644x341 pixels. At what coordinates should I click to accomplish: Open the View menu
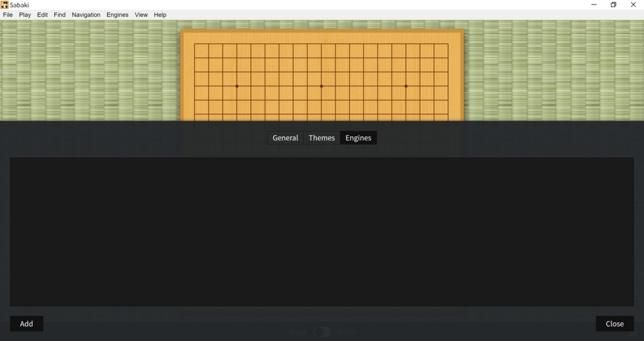(141, 15)
